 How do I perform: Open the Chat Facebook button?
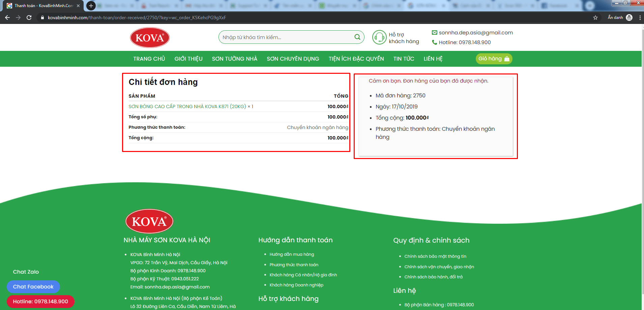(x=33, y=286)
